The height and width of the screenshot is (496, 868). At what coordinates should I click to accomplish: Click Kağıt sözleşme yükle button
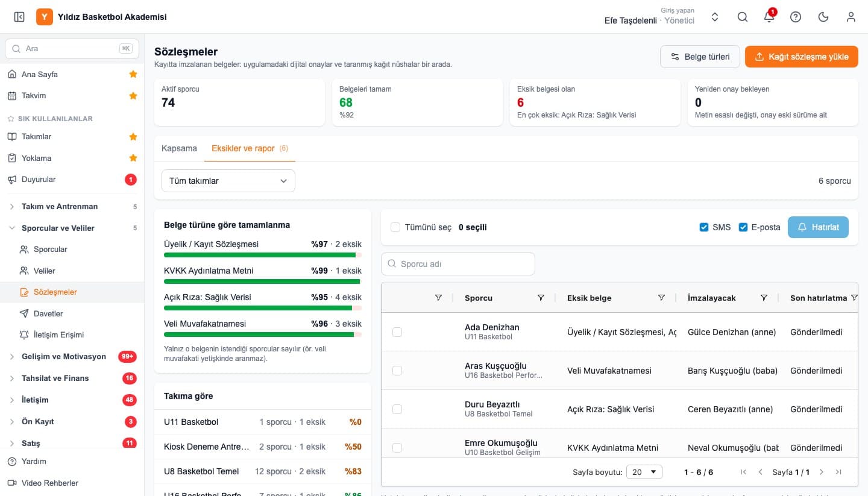802,57
